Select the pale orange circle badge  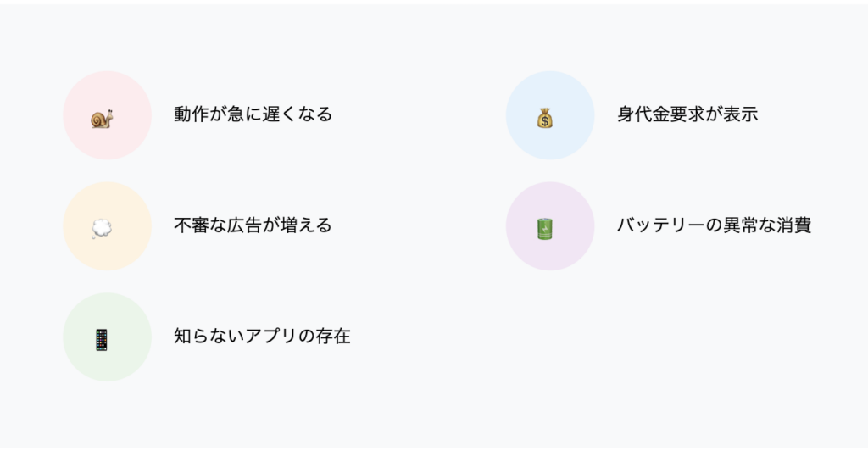[x=108, y=225]
